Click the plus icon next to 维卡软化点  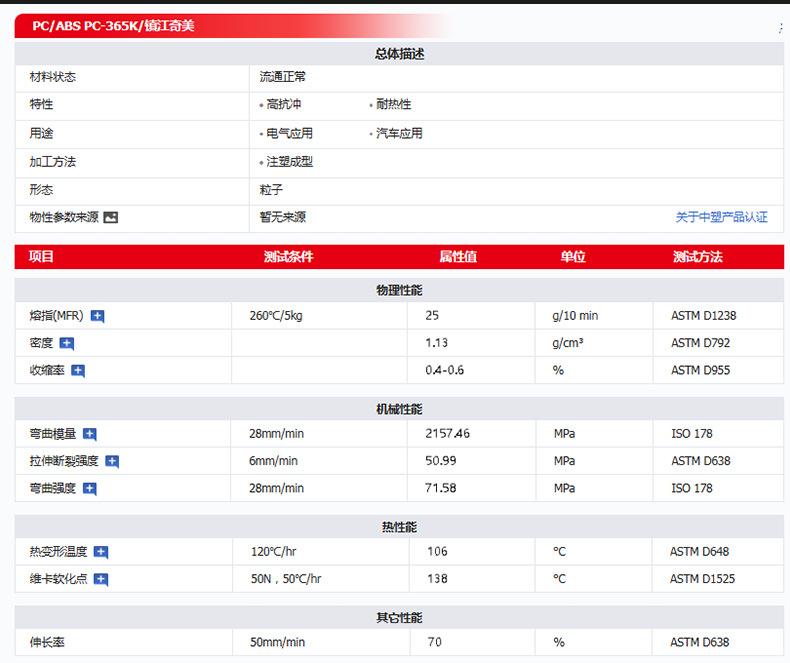(x=101, y=579)
